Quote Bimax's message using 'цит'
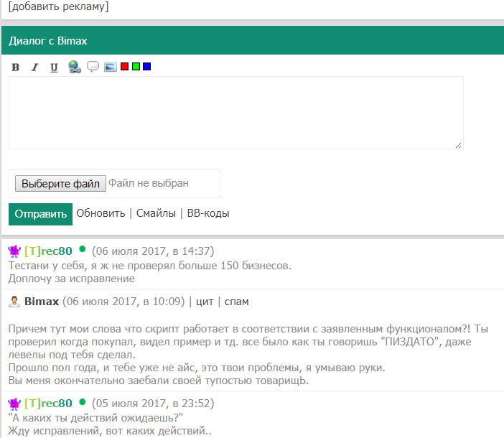 click(x=205, y=302)
